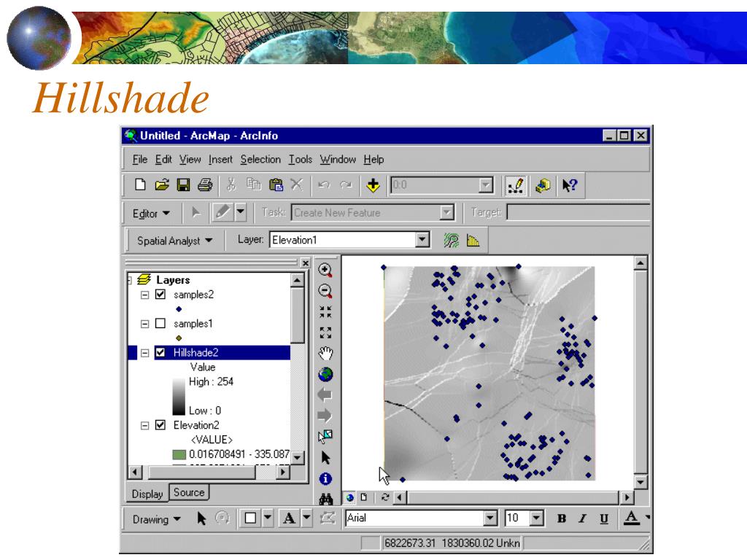
Task: Open the Selection menu
Action: [260, 160]
